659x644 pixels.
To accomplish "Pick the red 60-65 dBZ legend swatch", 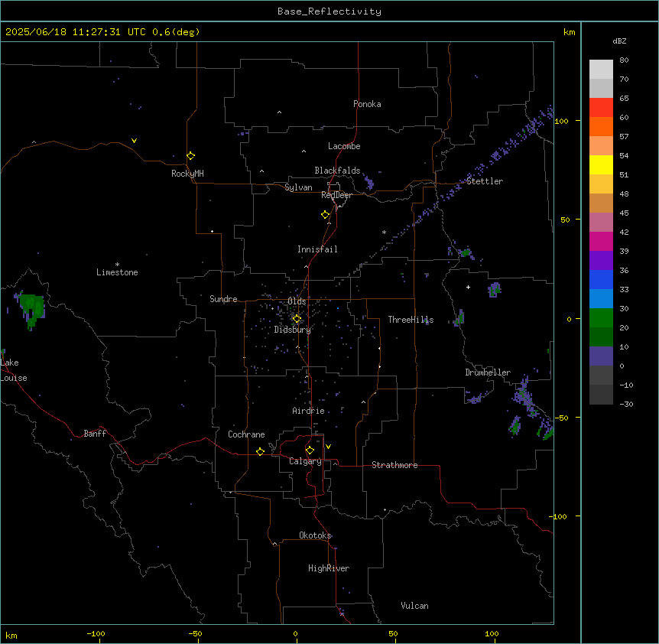I will 601,108.
